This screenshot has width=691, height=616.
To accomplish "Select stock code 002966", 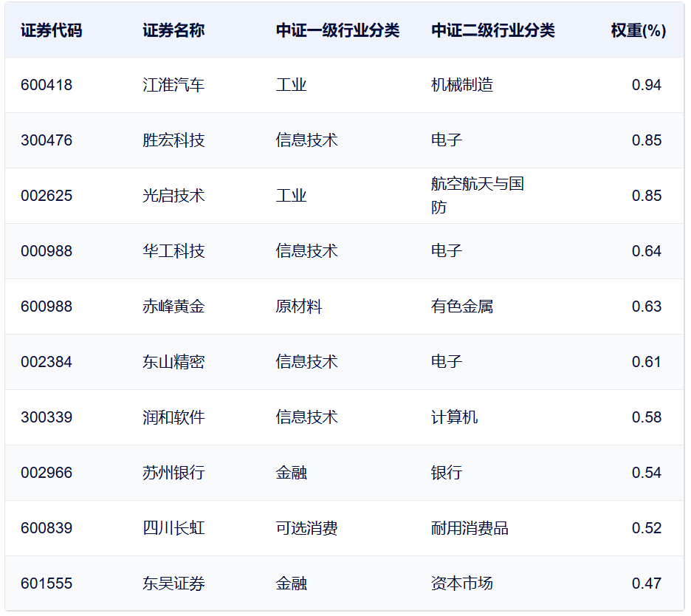I will (x=47, y=473).
